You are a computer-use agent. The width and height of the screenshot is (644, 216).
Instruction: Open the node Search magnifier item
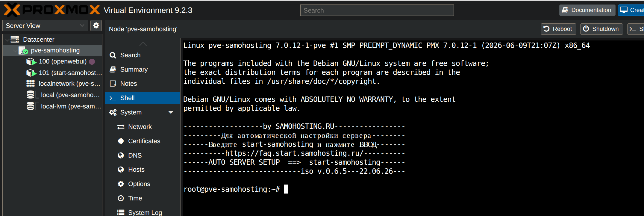coord(143,55)
